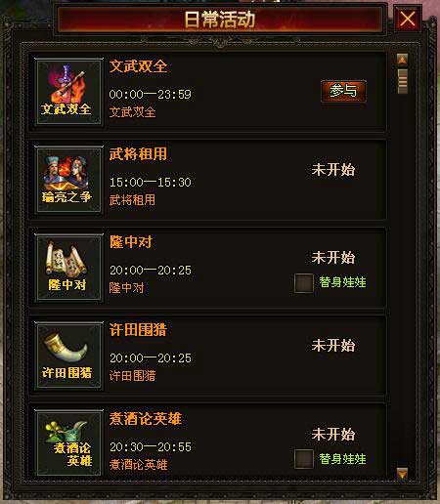Click the scrollbar thumb handle
Image resolution: width=440 pixels, height=504 pixels.
(403, 81)
